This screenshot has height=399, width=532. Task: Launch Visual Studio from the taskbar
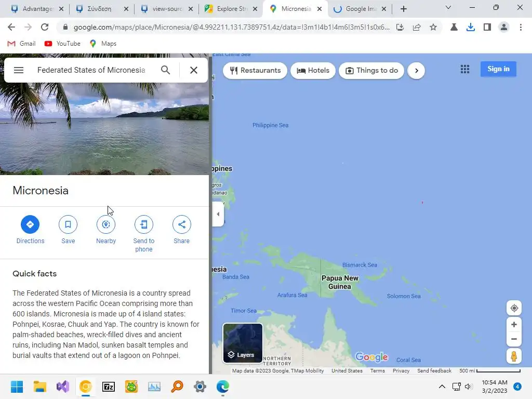pyautogui.click(x=63, y=387)
